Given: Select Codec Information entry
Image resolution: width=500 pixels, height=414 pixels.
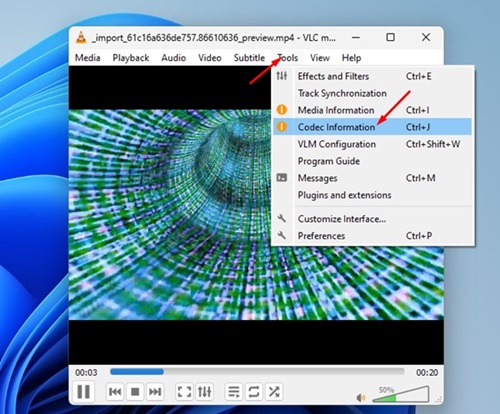Looking at the screenshot, I should [373, 127].
